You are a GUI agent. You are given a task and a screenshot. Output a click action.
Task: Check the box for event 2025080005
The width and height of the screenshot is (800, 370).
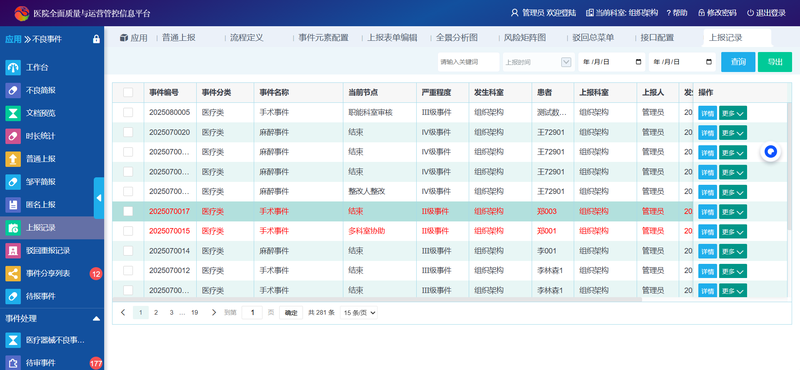128,112
